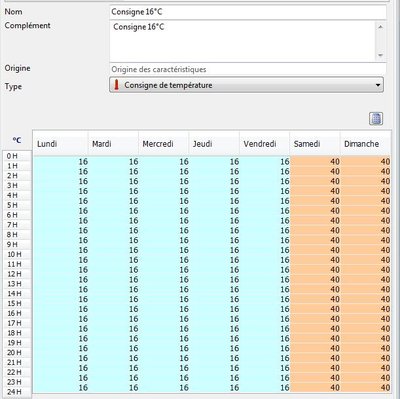The width and height of the screenshot is (400, 399).
Task: Click Dimanche cell at 24 H
Action: click(365, 388)
